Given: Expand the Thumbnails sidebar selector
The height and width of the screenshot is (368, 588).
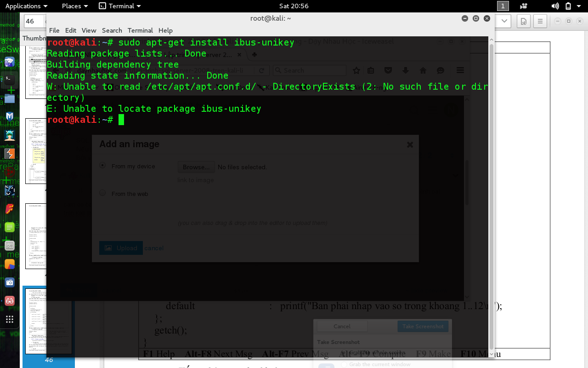Looking at the screenshot, I should point(34,38).
